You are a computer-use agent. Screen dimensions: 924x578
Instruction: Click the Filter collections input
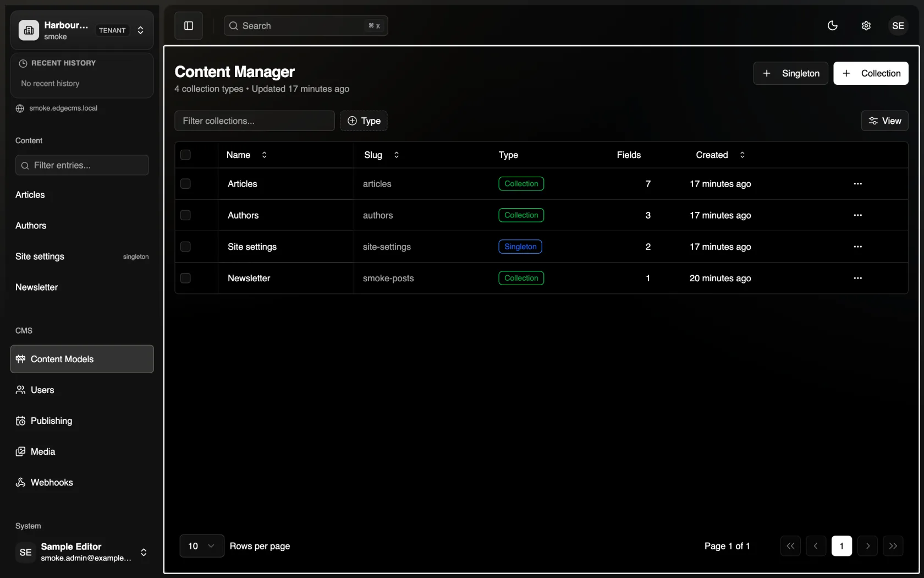pos(255,121)
